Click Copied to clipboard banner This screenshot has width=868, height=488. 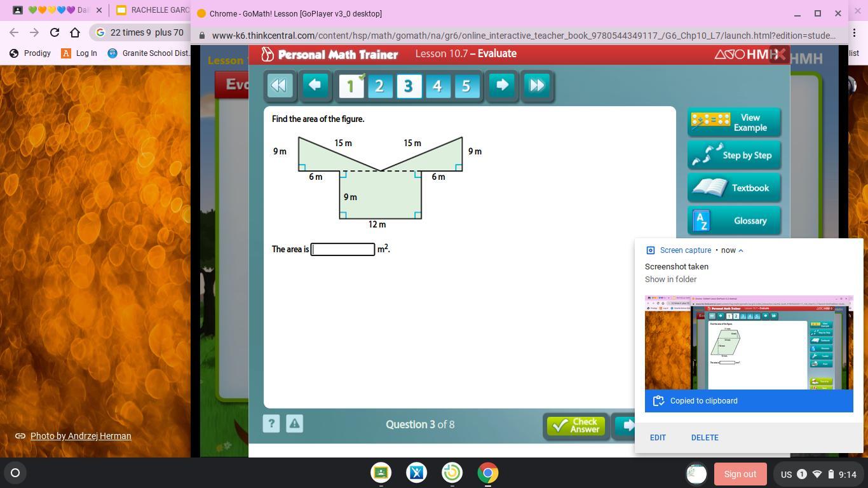coord(749,401)
